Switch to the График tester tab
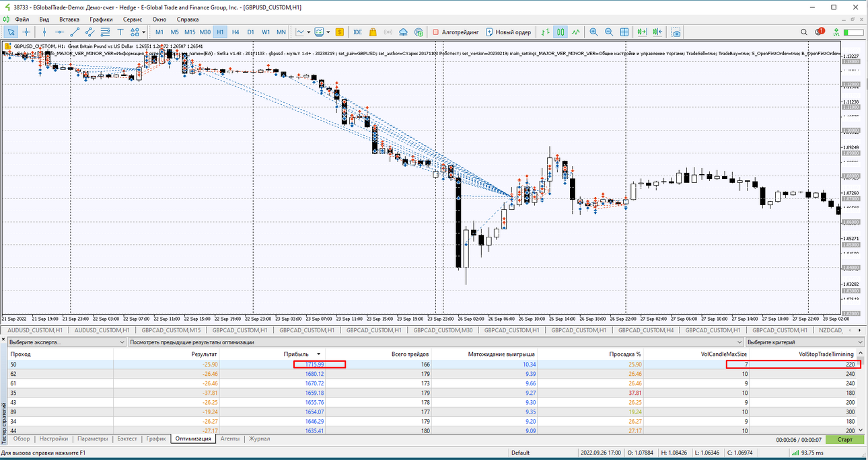The width and height of the screenshot is (868, 460). click(x=156, y=438)
